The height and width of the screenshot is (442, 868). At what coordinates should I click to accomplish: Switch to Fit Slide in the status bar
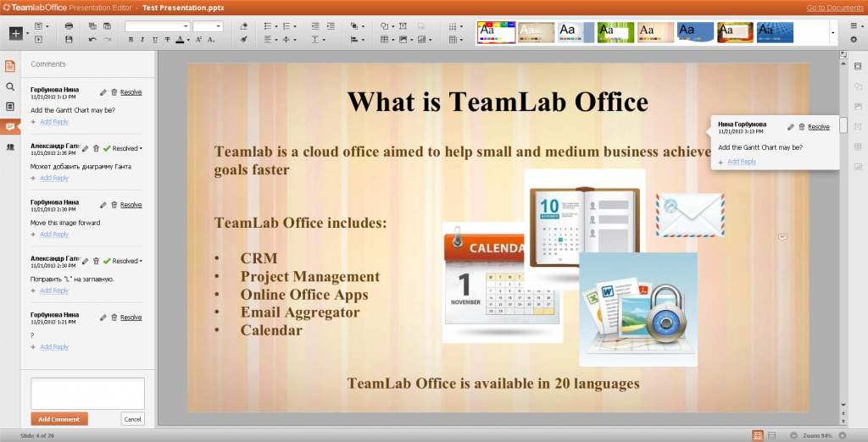tap(758, 435)
